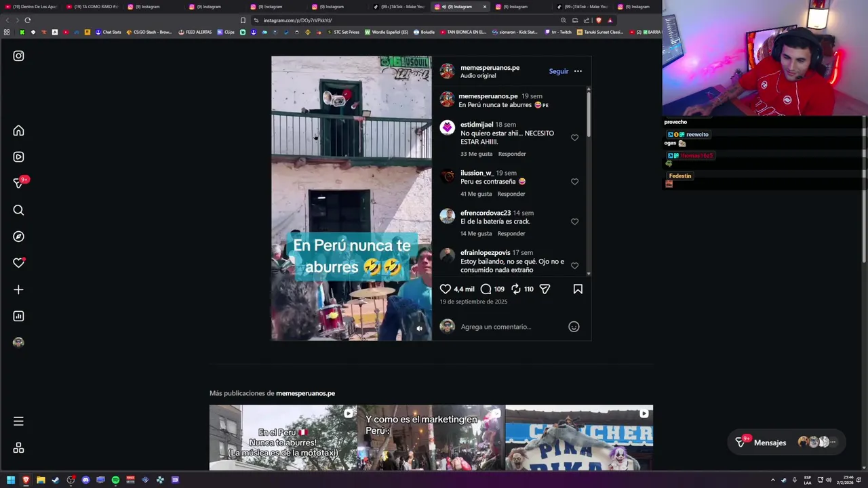
Task: Click the browser address bar URL
Action: [297, 20]
